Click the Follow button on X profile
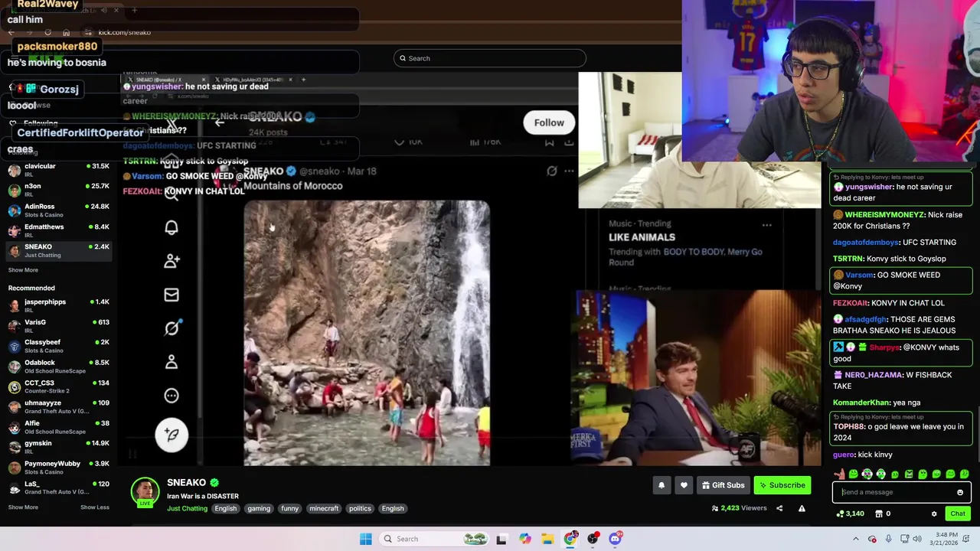Viewport: 980px width, 551px height. click(549, 122)
